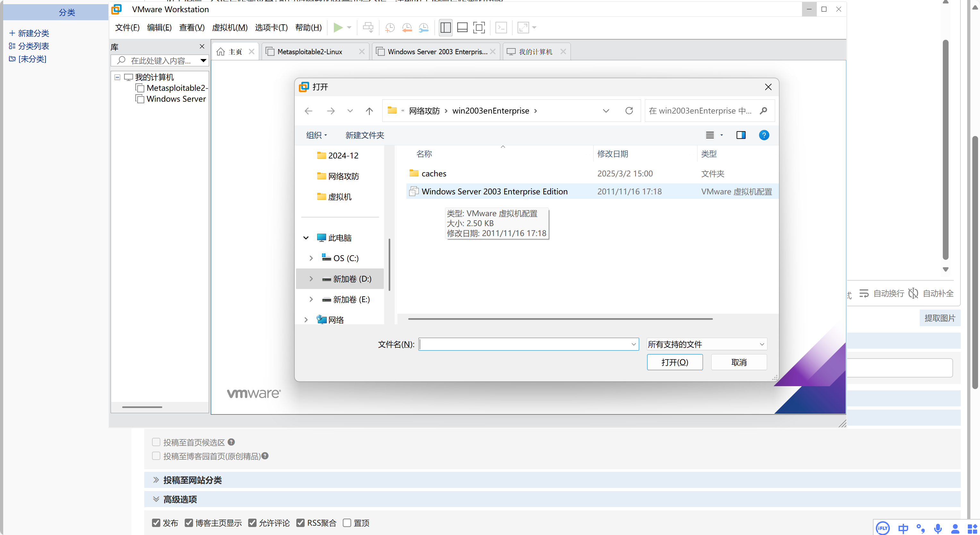Click the take snapshot clock icon
Viewport: 980px width, 535px height.
pos(390,27)
